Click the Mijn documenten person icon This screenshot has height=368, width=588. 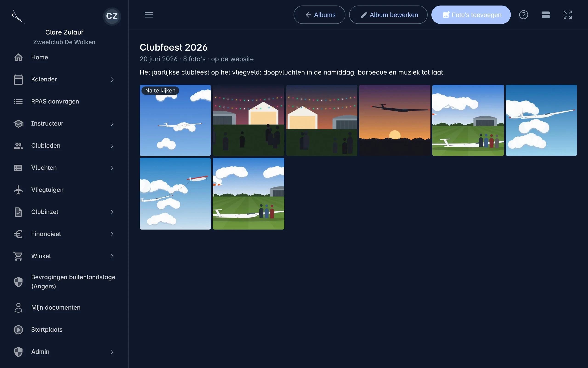click(18, 308)
